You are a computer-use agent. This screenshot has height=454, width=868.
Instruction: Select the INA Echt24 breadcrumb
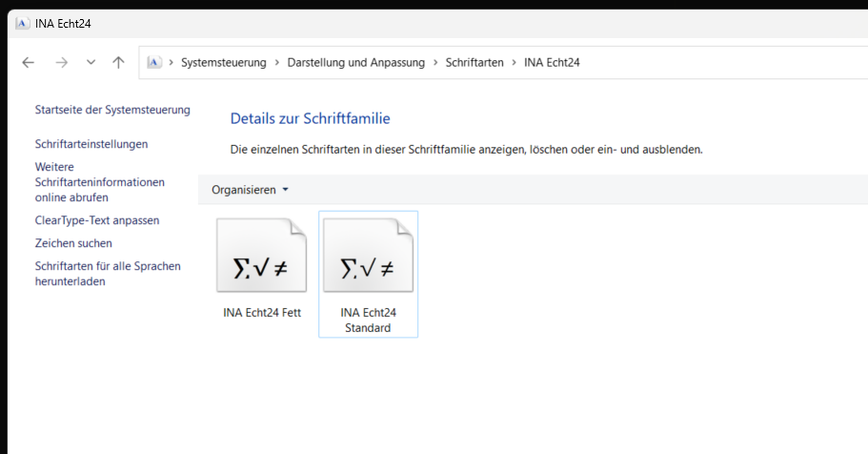click(x=552, y=63)
